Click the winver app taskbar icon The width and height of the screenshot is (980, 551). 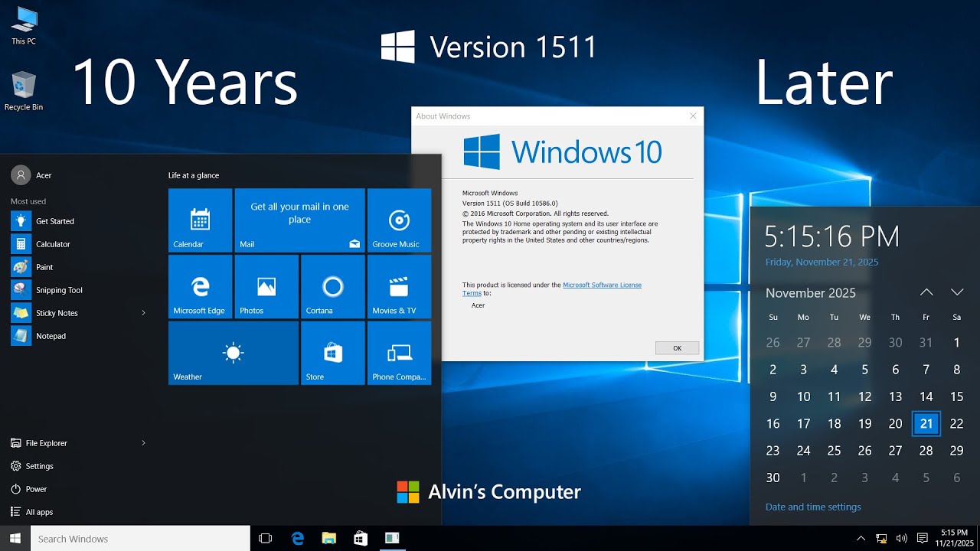click(392, 538)
